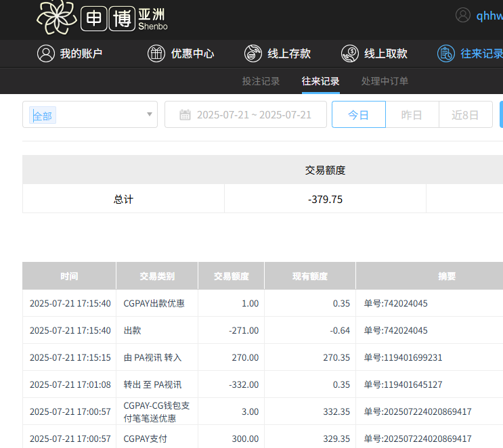The width and height of the screenshot is (503, 448).
Task: Click the Shenbo flower logo
Action: (x=56, y=18)
